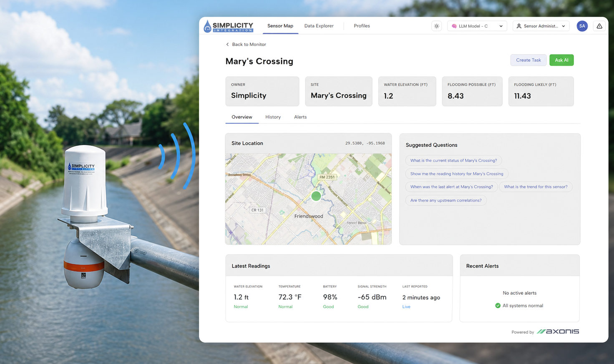The image size is (614, 364).
Task: Click the Friendswood label on the map
Action: [309, 216]
